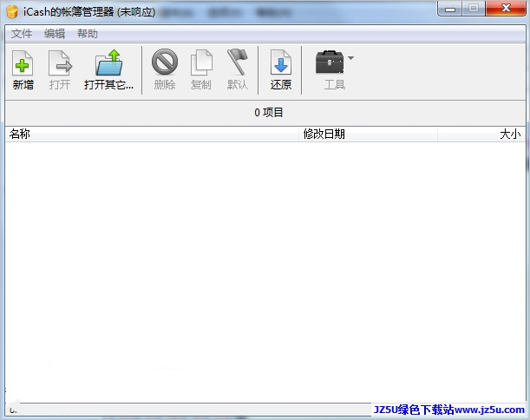This screenshot has width=530, height=420.
Task: Click the 默认 (Default) flag icon
Action: (238, 62)
